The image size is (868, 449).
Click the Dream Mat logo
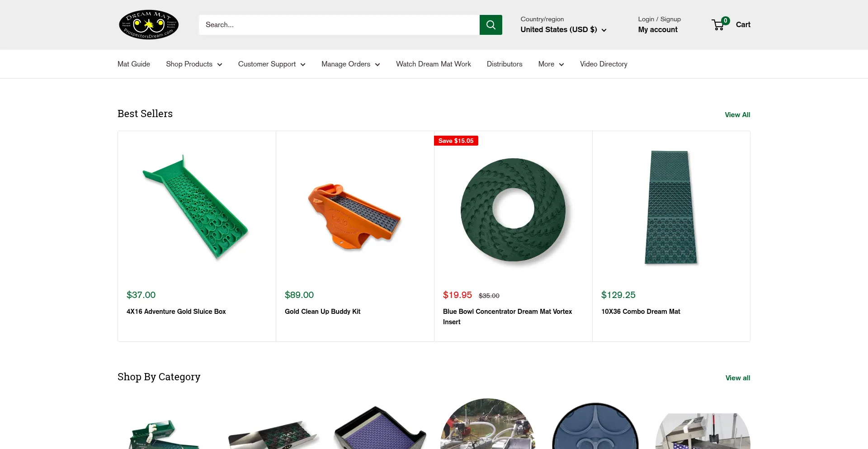[149, 24]
